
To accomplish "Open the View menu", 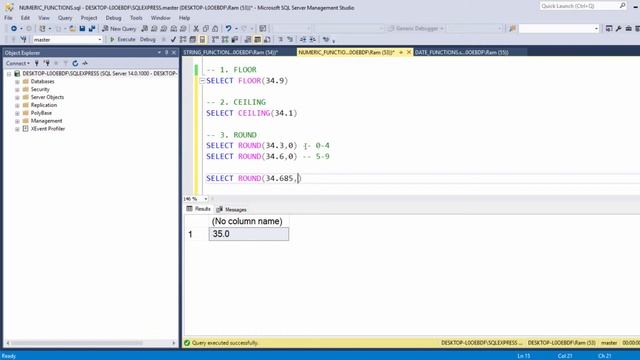I will coord(44,18).
